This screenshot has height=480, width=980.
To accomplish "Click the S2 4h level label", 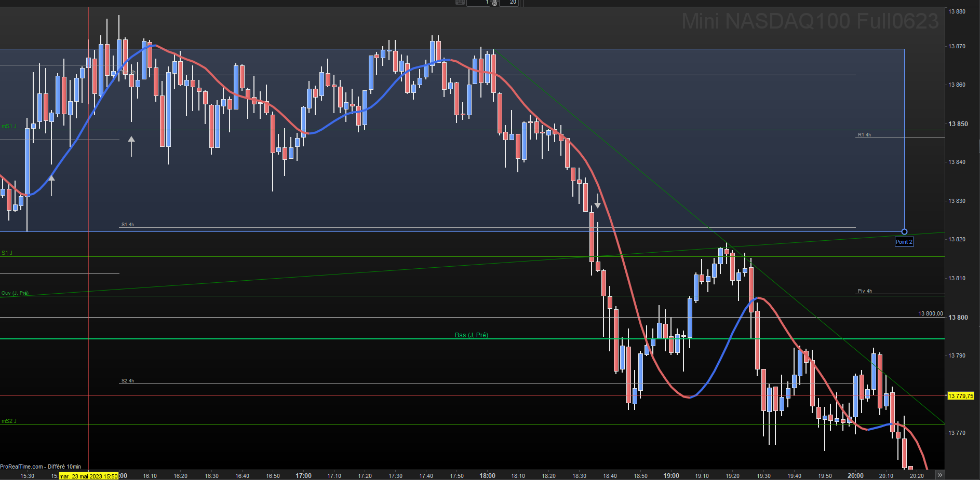I will (128, 381).
